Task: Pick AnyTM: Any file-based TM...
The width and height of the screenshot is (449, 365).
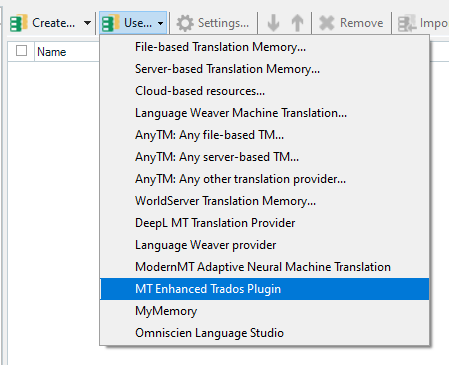Action: point(265,135)
